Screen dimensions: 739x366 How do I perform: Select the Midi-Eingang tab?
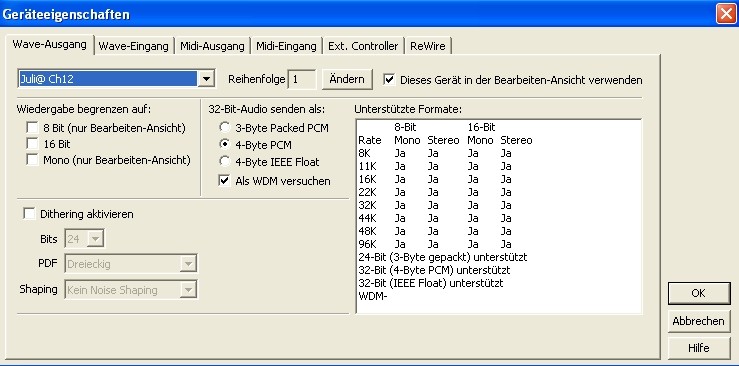286,46
